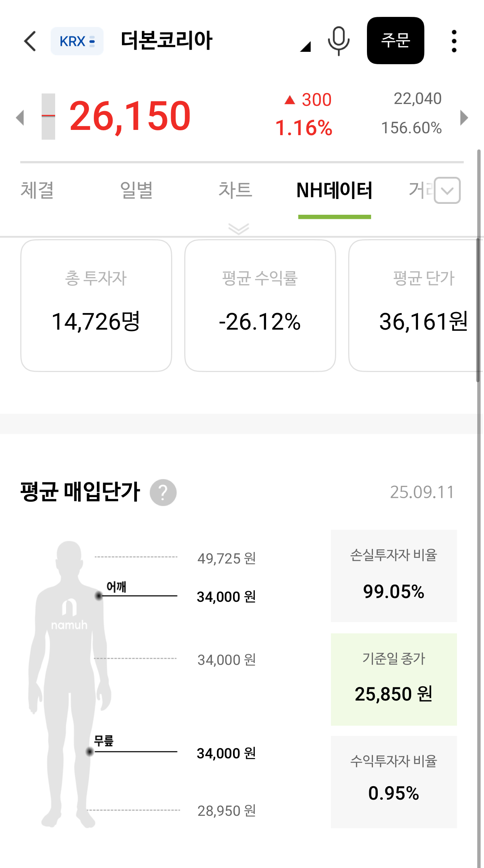Activate the microphone voice search icon
Screen dimensions: 484x868
[x=338, y=41]
